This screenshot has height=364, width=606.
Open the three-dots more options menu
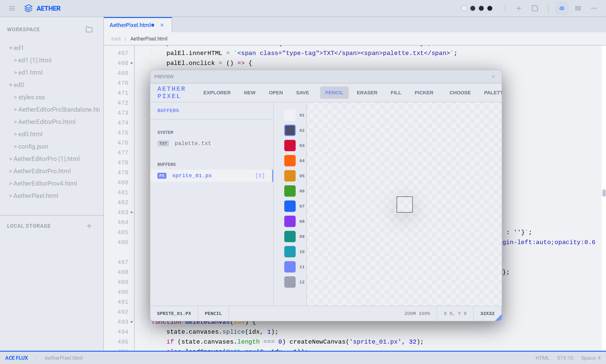click(594, 8)
